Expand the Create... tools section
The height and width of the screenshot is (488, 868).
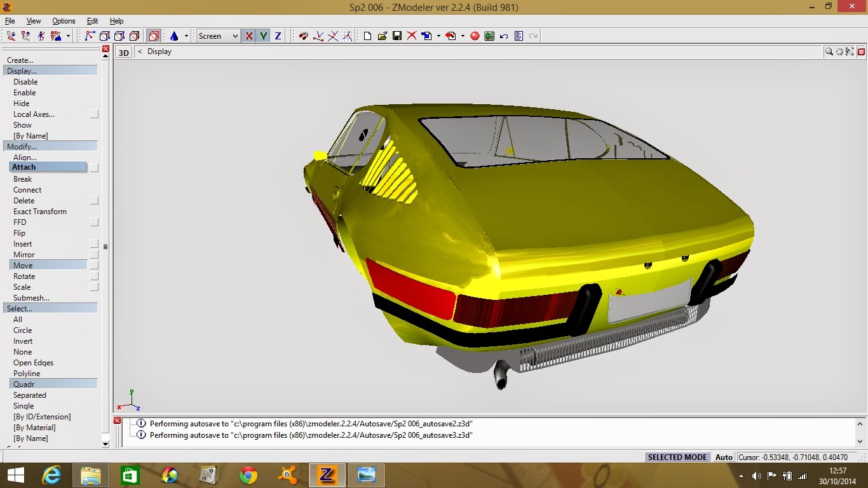click(20, 60)
